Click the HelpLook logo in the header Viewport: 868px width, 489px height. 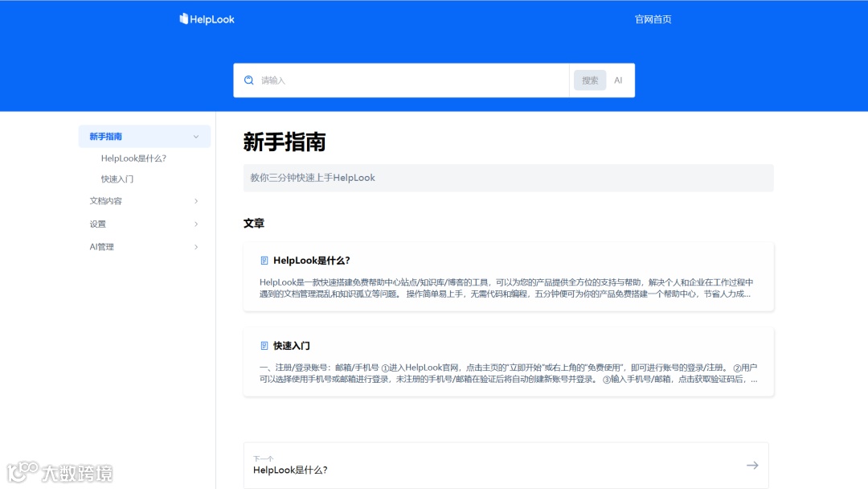tap(207, 18)
